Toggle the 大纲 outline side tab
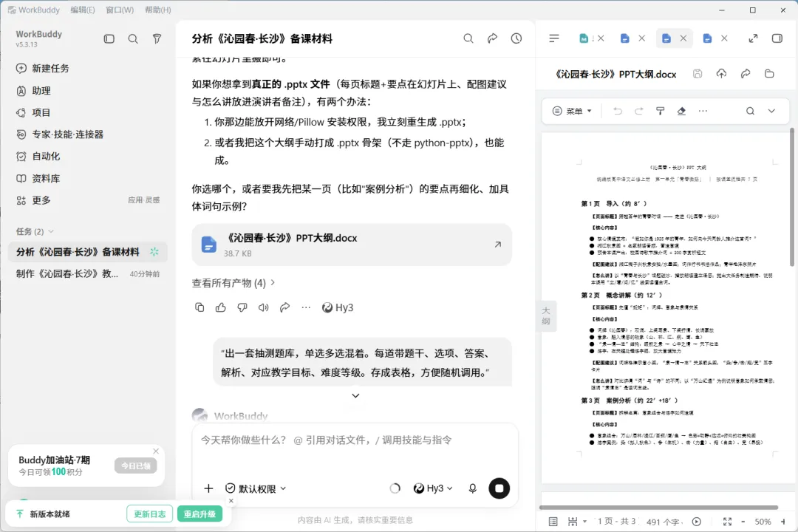 coord(546,316)
